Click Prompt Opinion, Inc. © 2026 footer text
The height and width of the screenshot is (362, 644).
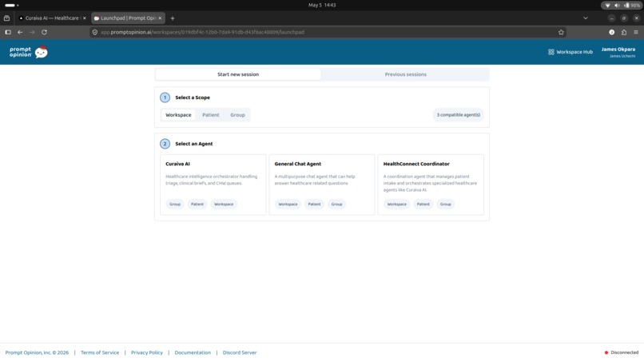[37, 352]
